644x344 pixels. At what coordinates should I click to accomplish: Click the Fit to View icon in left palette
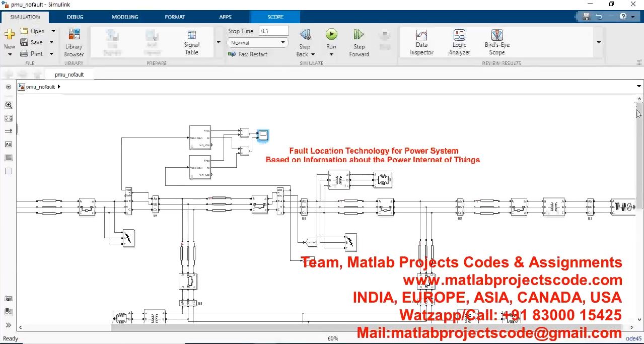coord(9,118)
